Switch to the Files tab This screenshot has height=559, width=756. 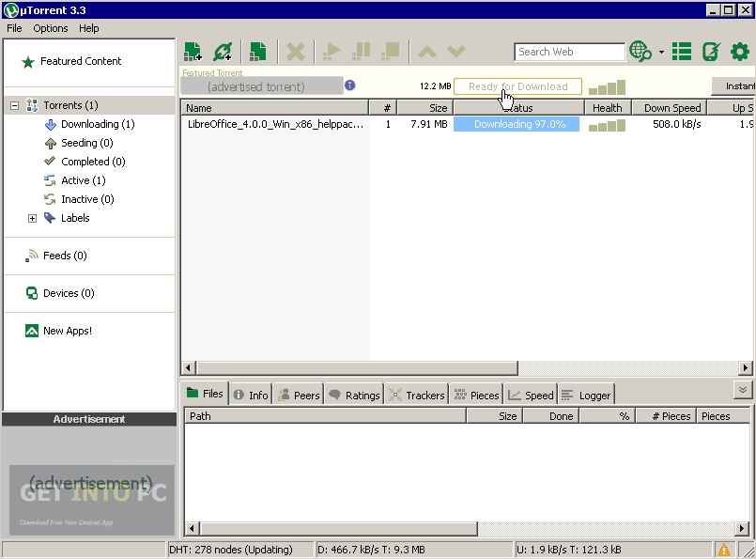pos(205,394)
